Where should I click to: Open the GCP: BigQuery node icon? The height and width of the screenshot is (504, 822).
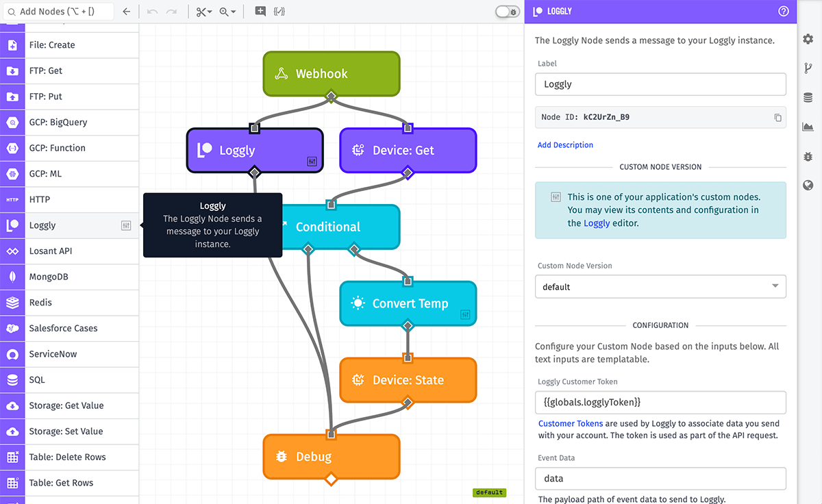pos(12,122)
